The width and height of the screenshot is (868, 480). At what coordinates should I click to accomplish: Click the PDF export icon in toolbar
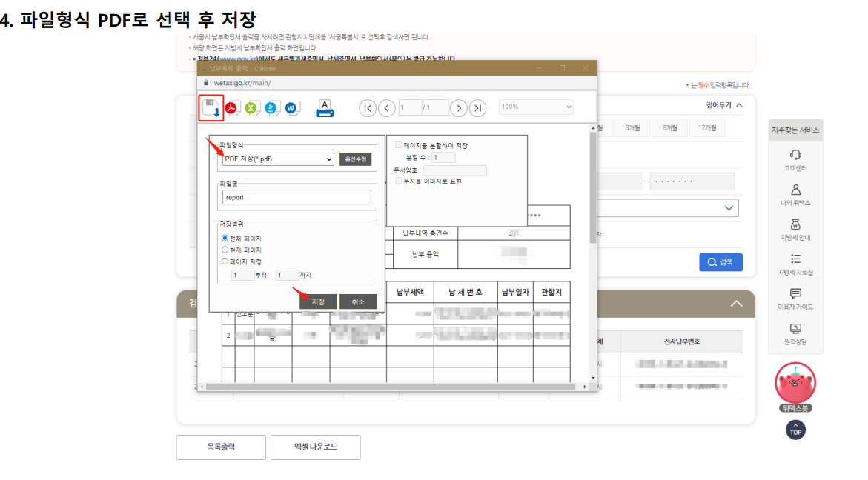point(232,107)
